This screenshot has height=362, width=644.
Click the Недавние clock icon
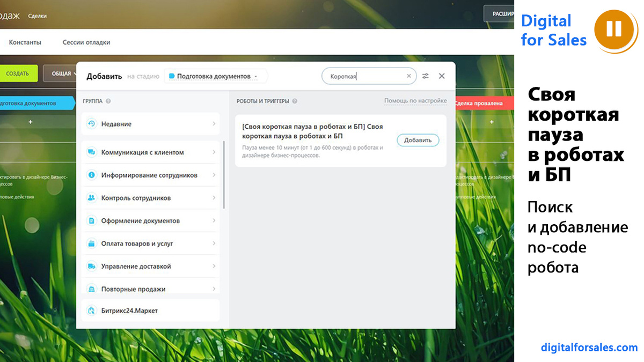coord(91,124)
